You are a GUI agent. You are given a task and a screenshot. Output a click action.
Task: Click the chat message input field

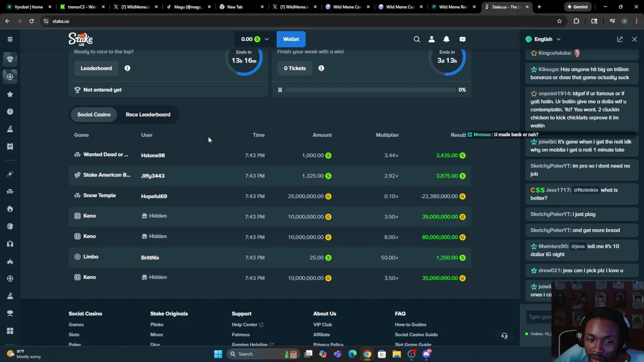[539, 317]
